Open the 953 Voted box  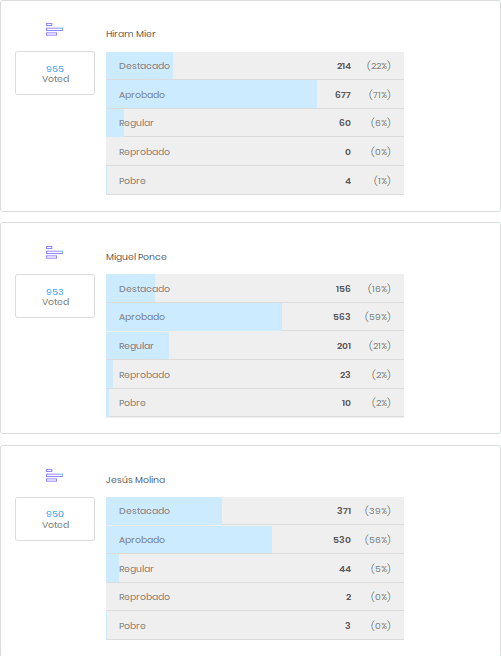pos(55,296)
